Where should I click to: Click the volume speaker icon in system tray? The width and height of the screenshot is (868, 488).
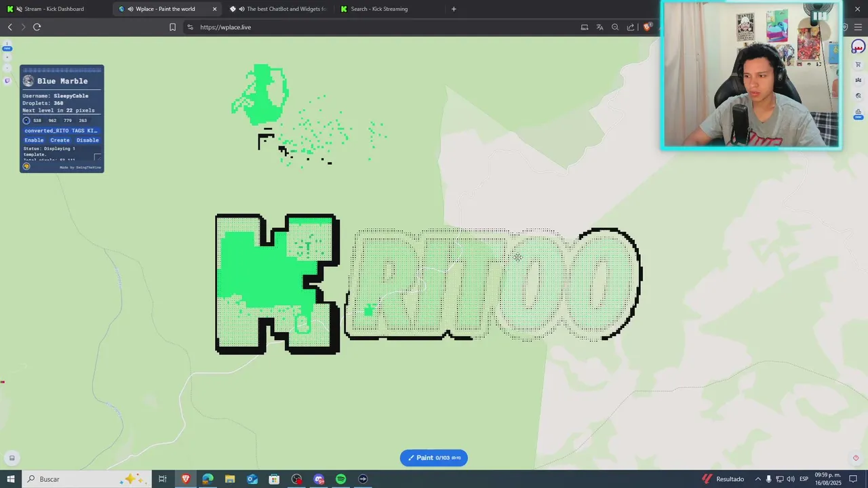790,479
